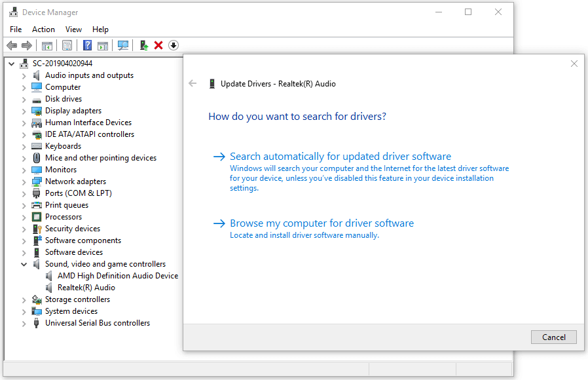Viewport: 588px width, 380px height.
Task: Open the File menu
Action: coord(16,29)
